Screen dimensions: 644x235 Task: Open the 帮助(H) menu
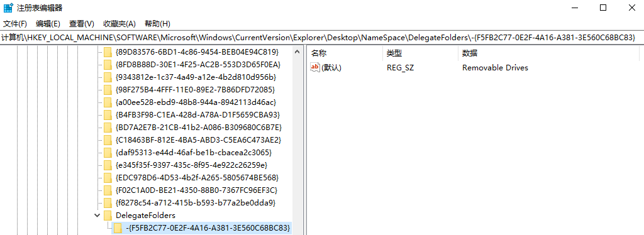157,23
